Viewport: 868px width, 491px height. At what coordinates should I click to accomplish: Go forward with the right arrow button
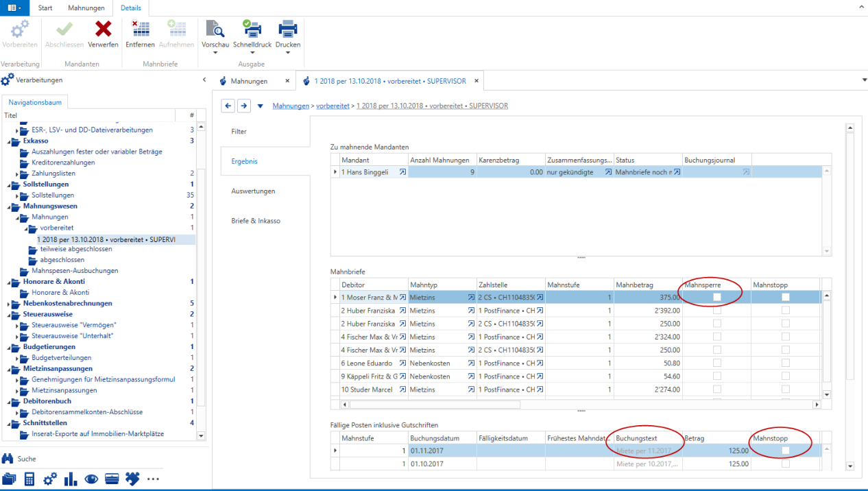pyautogui.click(x=243, y=106)
